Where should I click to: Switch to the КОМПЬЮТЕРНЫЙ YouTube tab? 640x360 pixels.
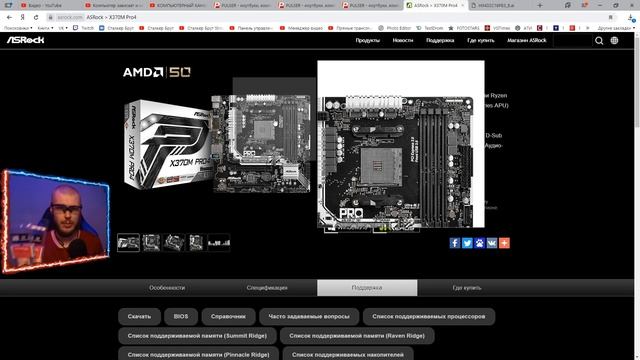(x=178, y=5)
